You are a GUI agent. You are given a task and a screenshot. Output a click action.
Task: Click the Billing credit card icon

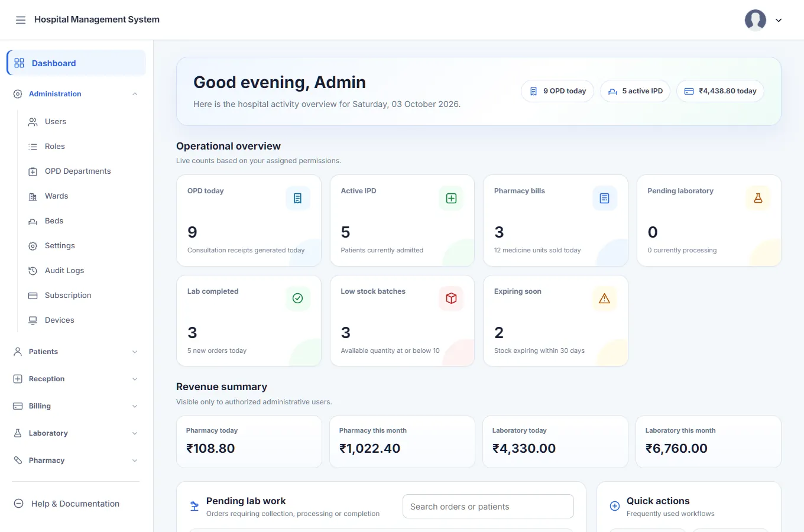pyautogui.click(x=18, y=406)
